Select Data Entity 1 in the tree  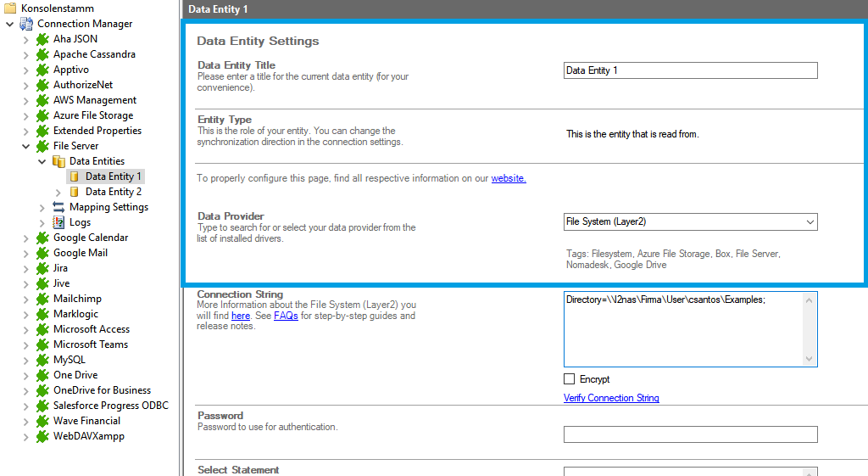(114, 176)
